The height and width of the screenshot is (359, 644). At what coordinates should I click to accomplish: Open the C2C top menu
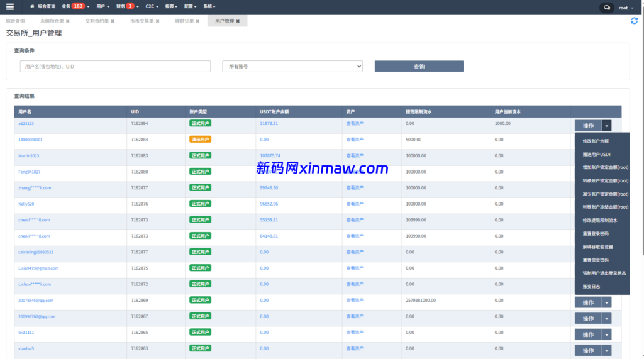pyautogui.click(x=152, y=6)
